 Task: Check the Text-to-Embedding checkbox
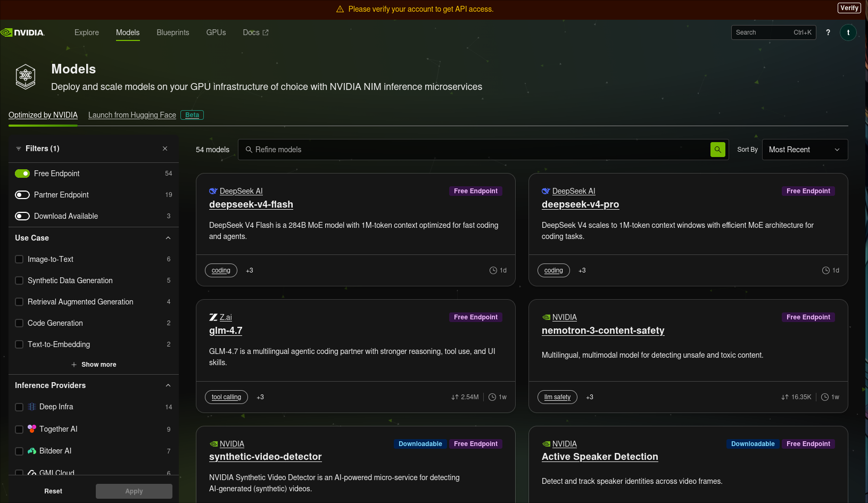click(x=19, y=344)
